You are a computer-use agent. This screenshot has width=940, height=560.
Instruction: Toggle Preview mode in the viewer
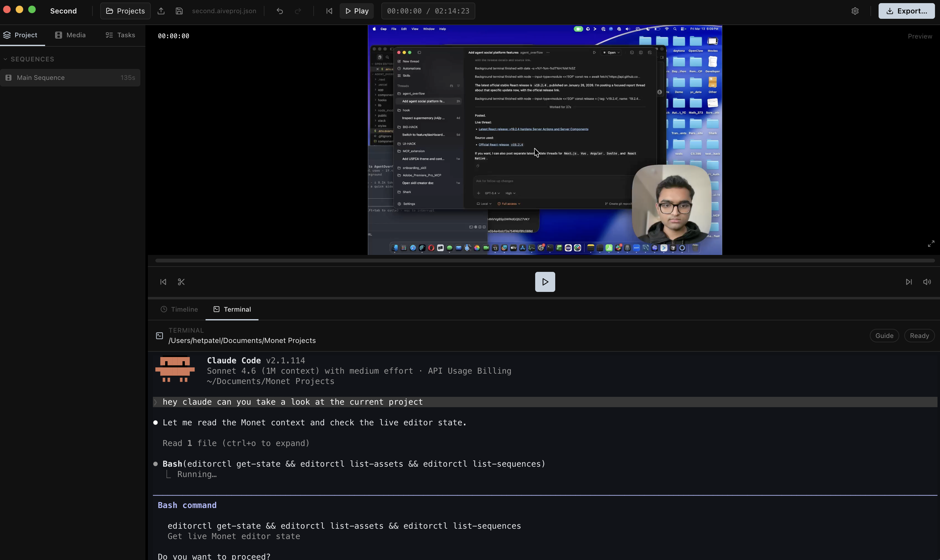coord(920,36)
